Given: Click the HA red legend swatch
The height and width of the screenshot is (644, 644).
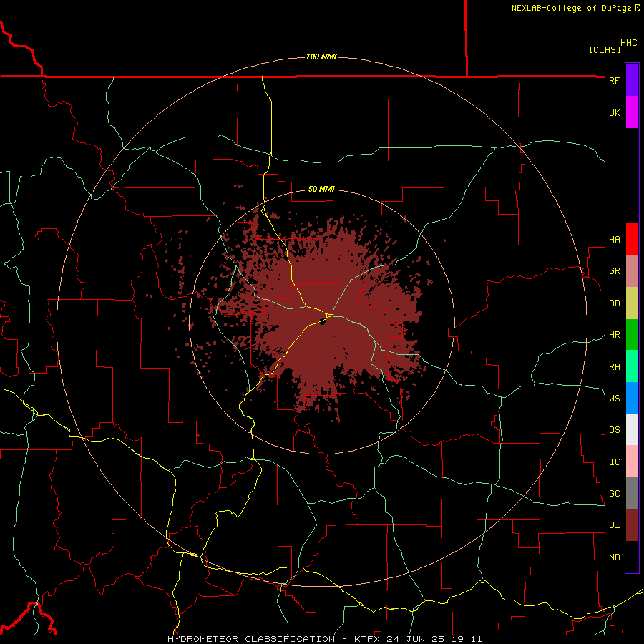Looking at the screenshot, I should point(632,239).
